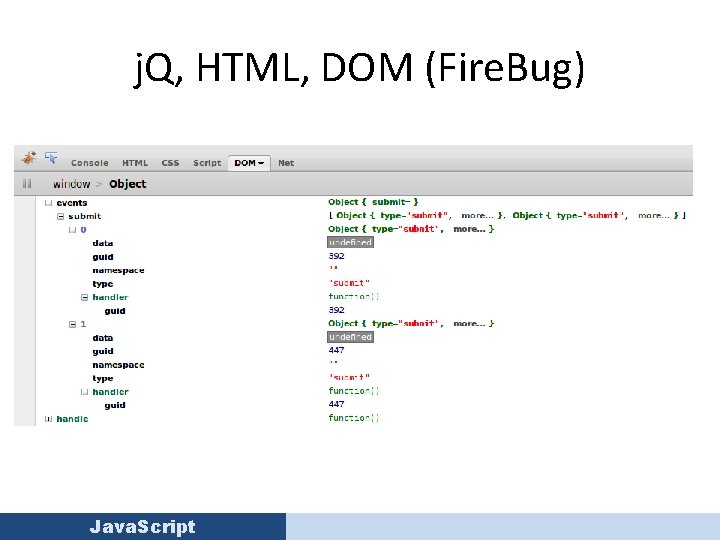Click the guid value 392 under item 0
The height and width of the screenshot is (540, 720).
coord(336,256)
